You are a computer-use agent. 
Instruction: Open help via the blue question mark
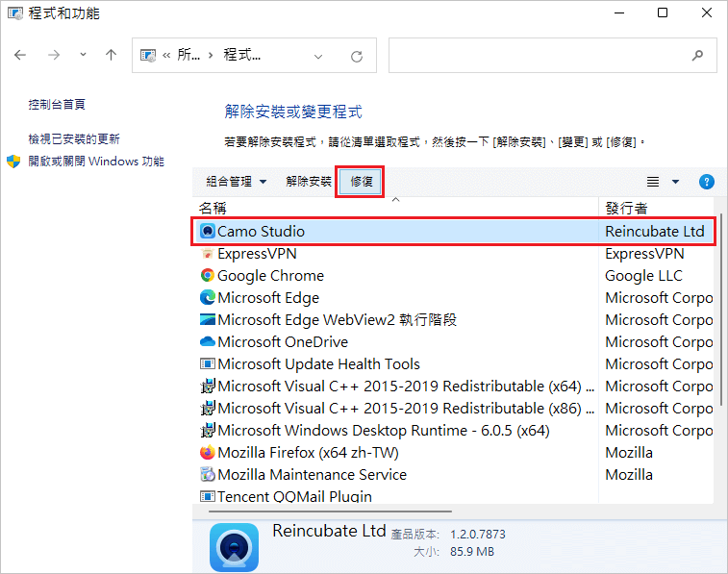tap(706, 182)
